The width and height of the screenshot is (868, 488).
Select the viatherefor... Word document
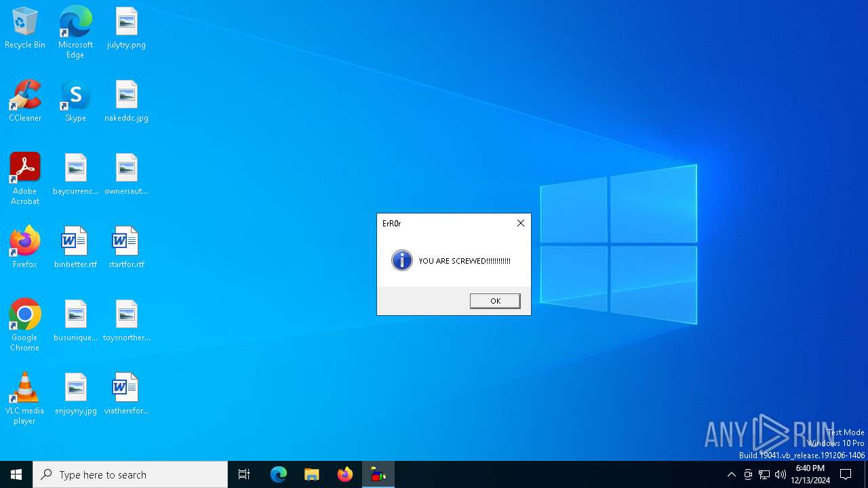point(126,394)
